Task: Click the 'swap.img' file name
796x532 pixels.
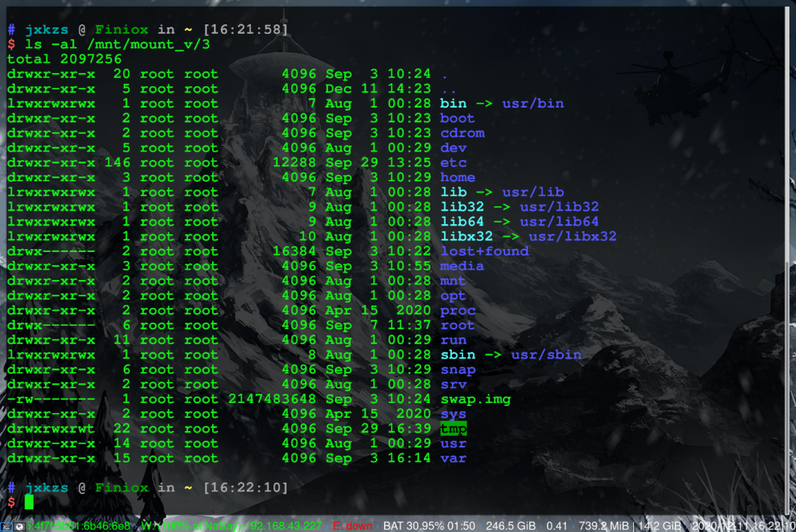Action: (475, 399)
